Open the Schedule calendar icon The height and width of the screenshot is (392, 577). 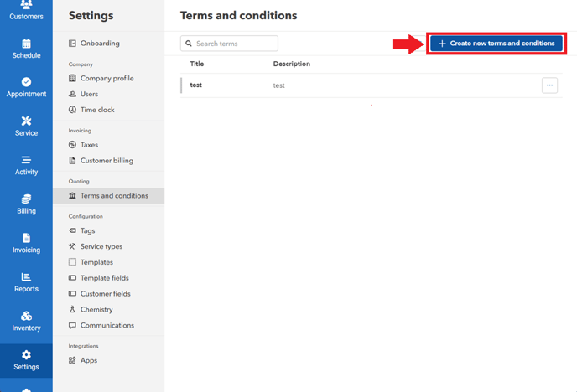coord(26,44)
